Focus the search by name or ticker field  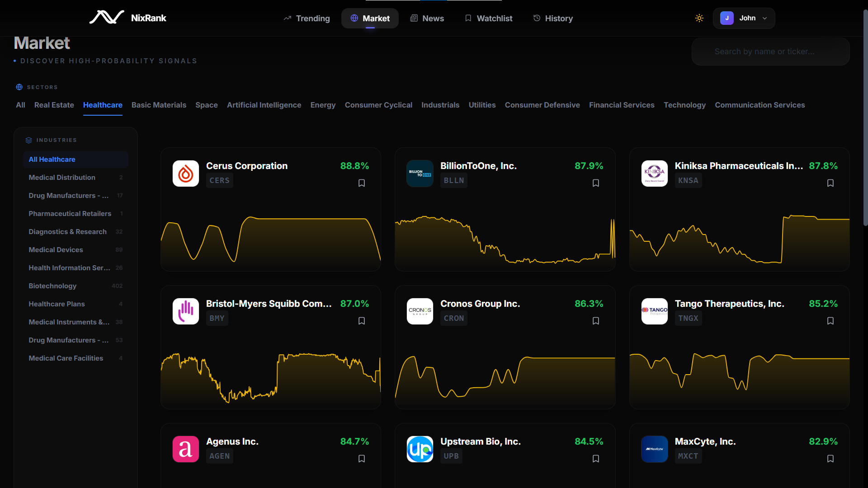771,52
